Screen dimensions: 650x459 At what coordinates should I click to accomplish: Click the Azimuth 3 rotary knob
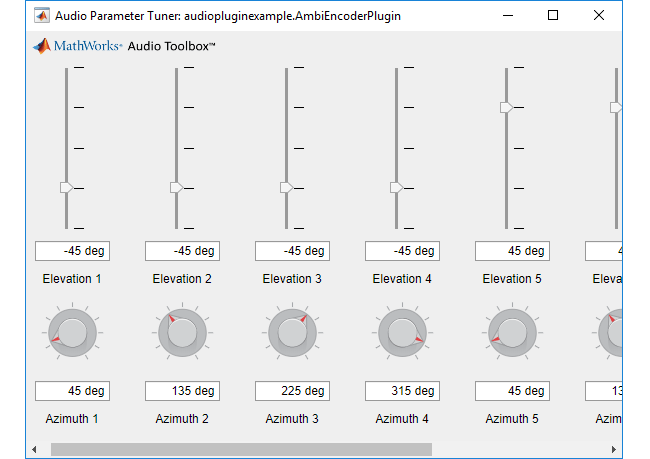point(292,333)
